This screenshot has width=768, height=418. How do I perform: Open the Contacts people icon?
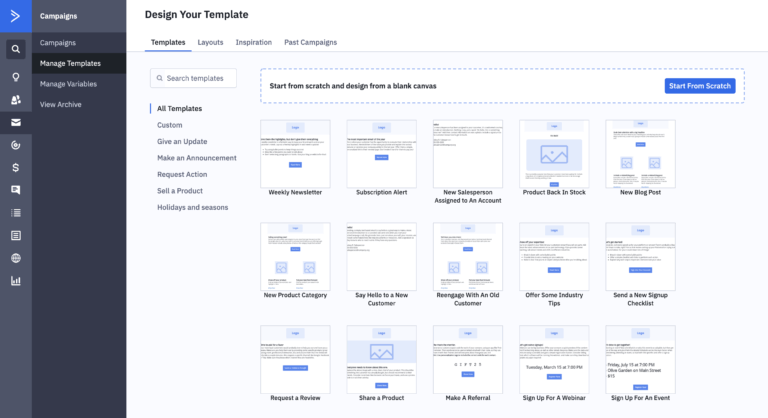[16, 99]
